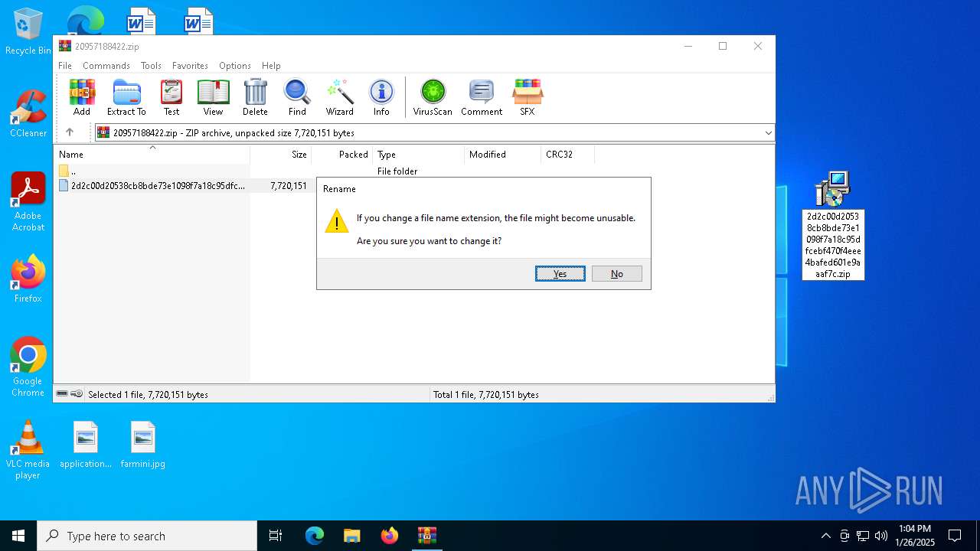Click the WinRAR taskbar button

coord(426,536)
